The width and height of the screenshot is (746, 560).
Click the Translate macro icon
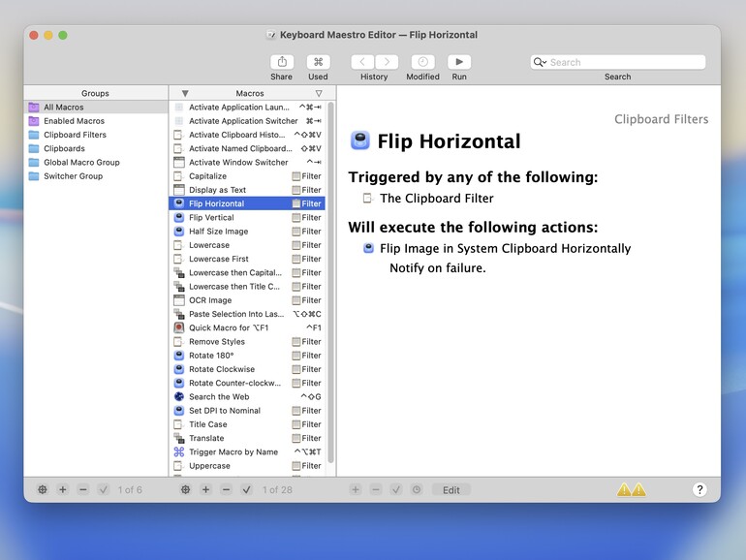(x=179, y=438)
